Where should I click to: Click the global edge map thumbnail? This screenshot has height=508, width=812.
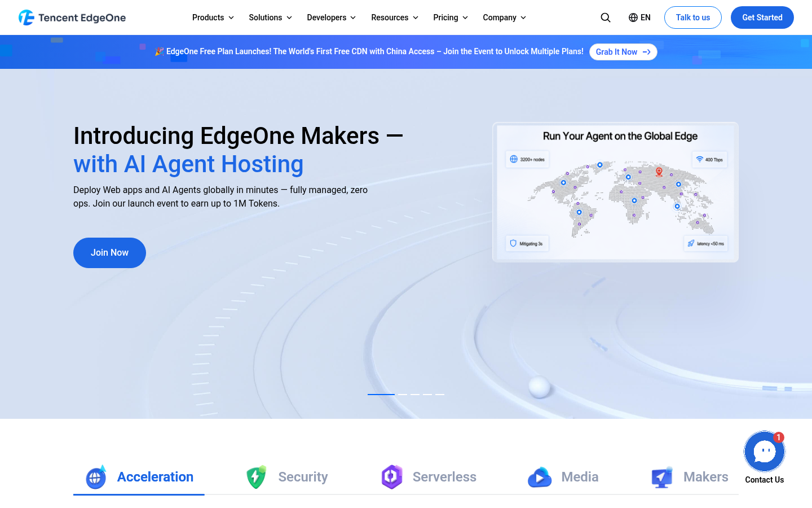(x=615, y=192)
